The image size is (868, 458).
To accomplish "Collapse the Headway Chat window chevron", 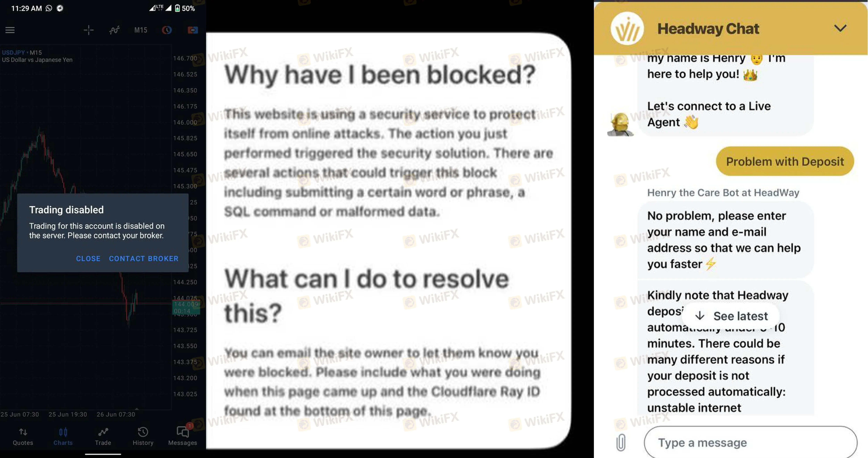I will pos(840,28).
